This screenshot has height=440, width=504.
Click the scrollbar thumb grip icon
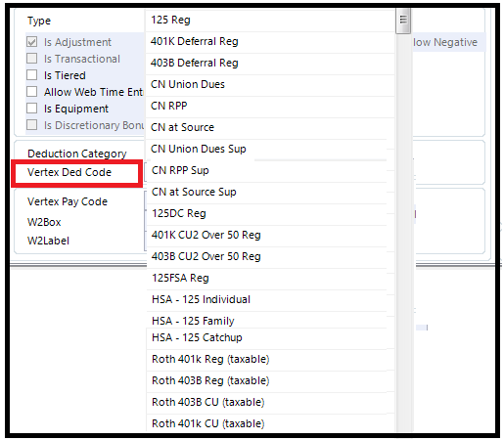[x=403, y=20]
